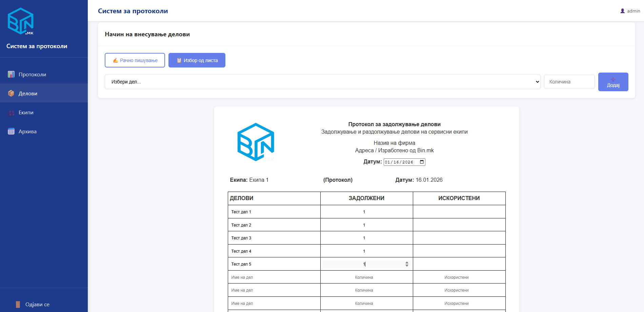Click the Bin.mk logo in sidebar
This screenshot has height=312, width=644.
(x=20, y=21)
